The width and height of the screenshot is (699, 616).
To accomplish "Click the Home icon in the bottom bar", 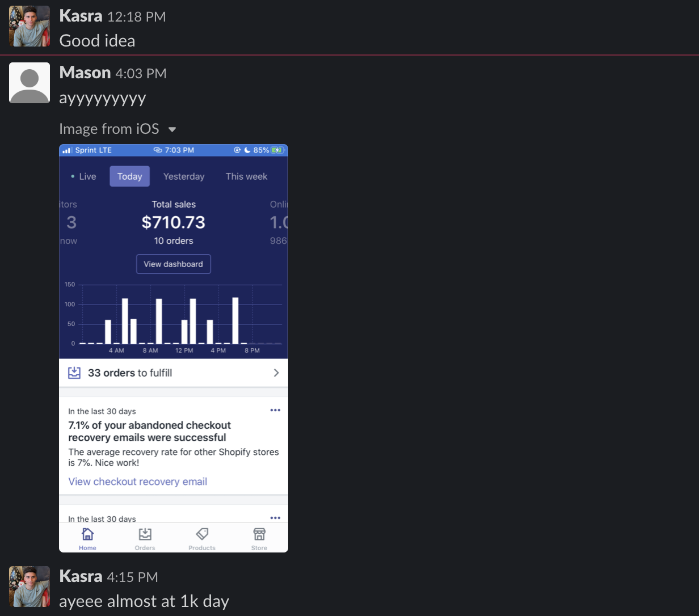I will tap(87, 534).
